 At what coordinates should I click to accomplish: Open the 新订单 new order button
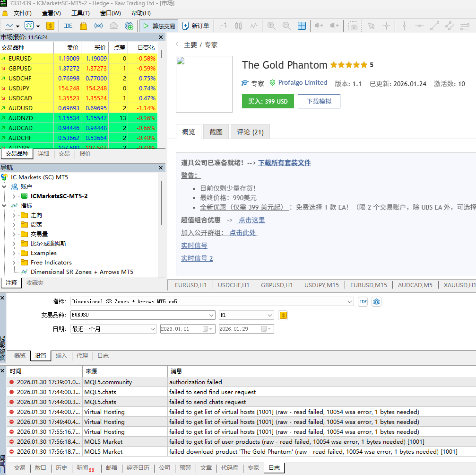click(196, 26)
